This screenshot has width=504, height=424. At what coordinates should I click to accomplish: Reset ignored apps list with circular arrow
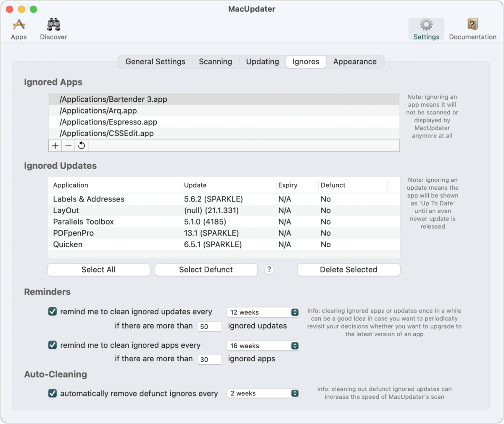pos(82,146)
